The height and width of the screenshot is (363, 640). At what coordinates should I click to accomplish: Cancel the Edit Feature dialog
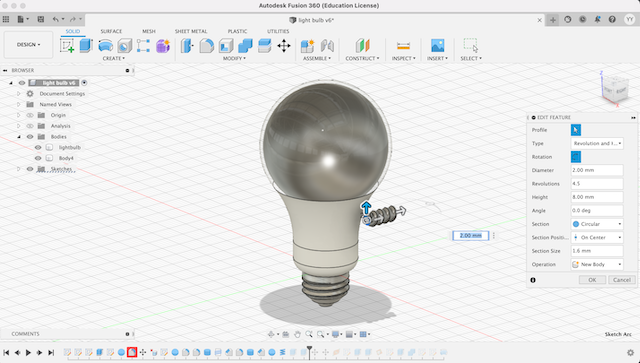click(x=622, y=280)
